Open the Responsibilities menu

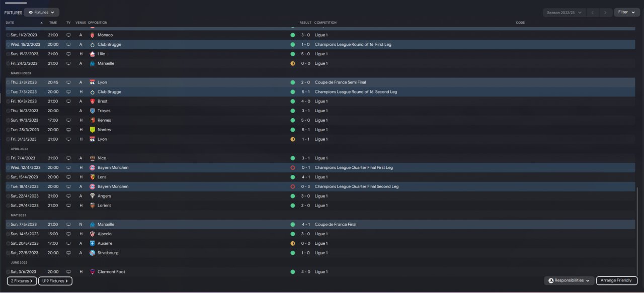click(x=569, y=280)
